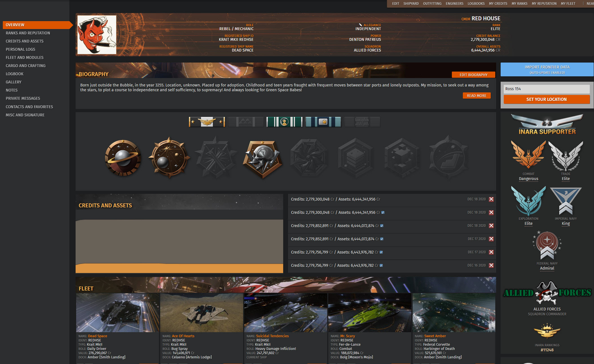Toggle checkbox on Dec 18 Assets 6,444,072,874 entry

click(x=382, y=226)
